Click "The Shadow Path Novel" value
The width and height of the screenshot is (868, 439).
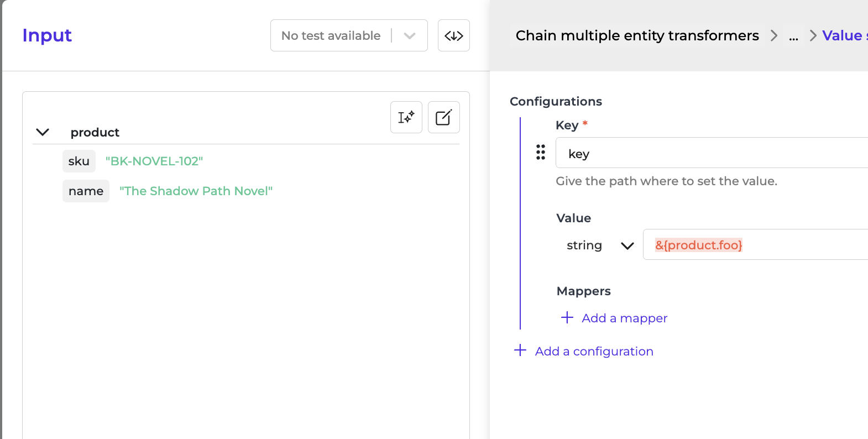196,191
